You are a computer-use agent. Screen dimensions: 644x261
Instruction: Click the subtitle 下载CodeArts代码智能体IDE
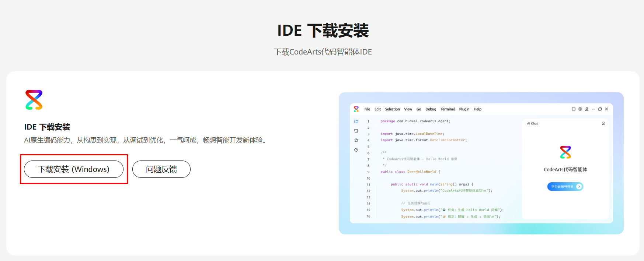point(323,52)
